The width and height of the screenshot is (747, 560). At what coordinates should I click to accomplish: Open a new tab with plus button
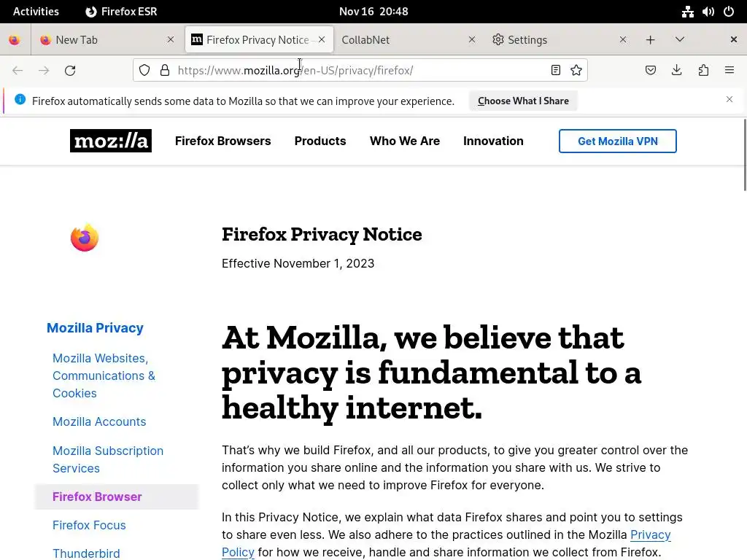650,40
